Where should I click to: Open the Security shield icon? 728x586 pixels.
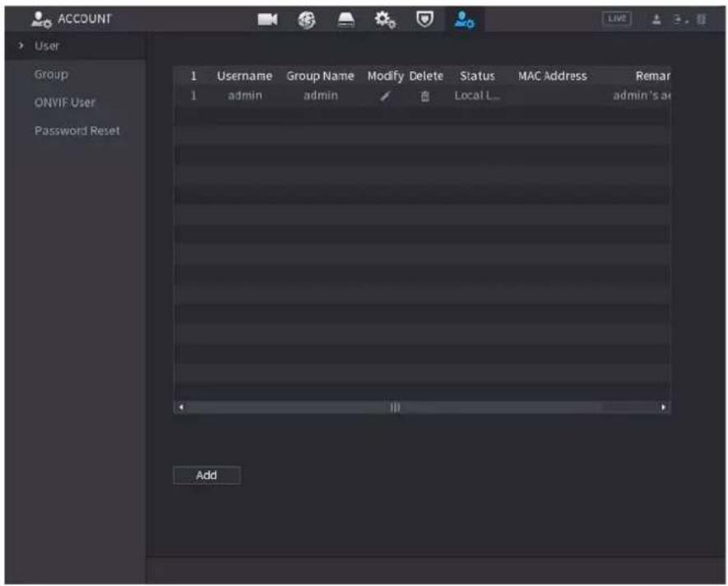(x=424, y=20)
